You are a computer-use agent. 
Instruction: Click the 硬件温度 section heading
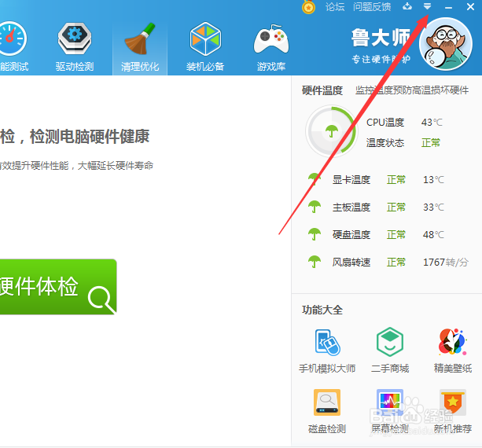322,90
